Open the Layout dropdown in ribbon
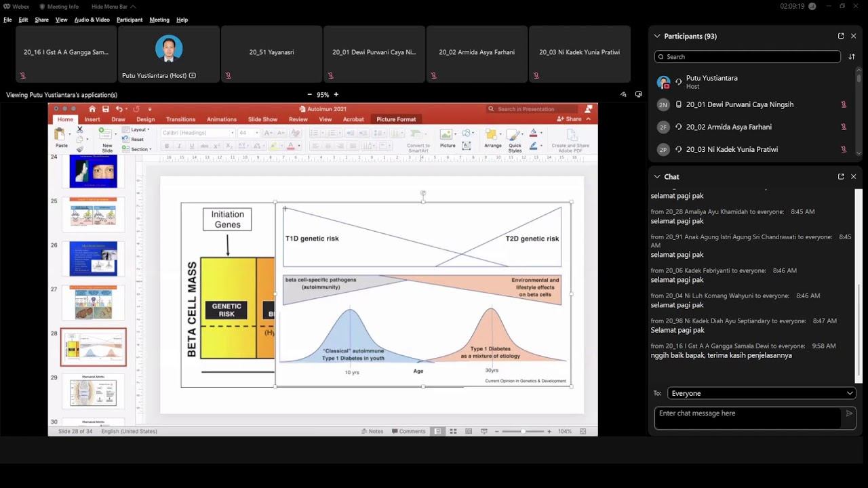The width and height of the screenshot is (868, 488). click(x=136, y=129)
